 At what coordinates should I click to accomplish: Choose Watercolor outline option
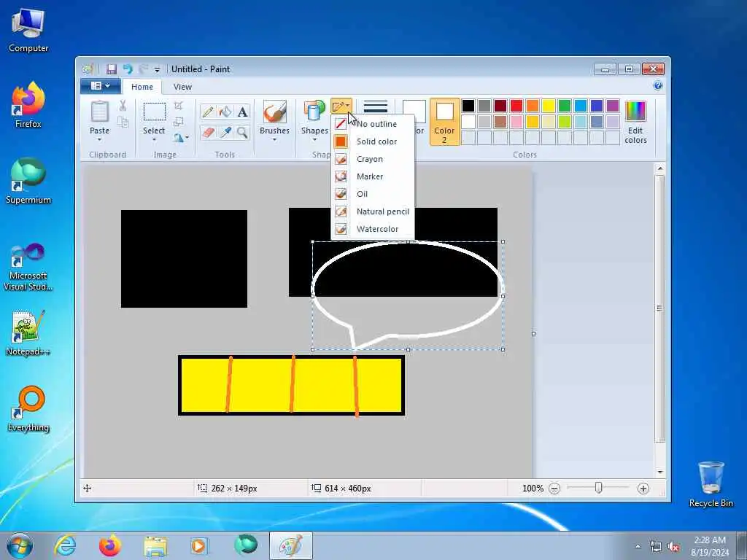pyautogui.click(x=373, y=229)
